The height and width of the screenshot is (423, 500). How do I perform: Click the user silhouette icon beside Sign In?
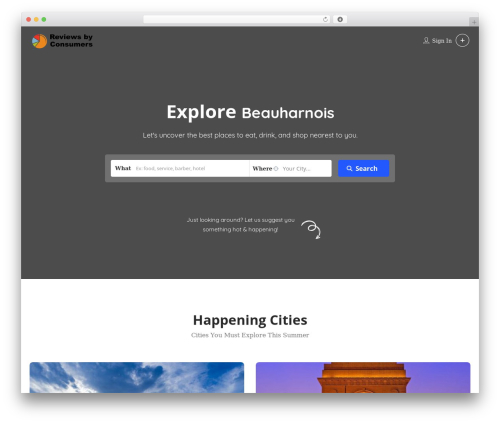tap(426, 41)
